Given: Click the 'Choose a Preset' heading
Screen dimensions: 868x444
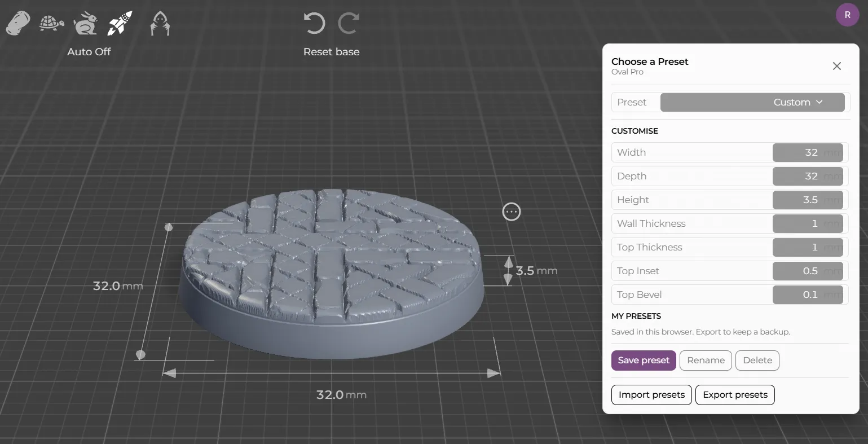Looking at the screenshot, I should tap(650, 61).
